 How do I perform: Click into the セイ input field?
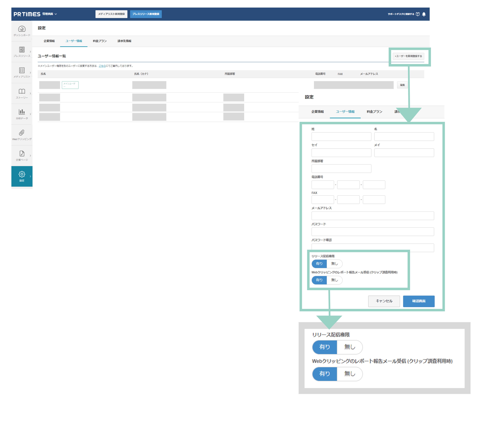pos(341,153)
